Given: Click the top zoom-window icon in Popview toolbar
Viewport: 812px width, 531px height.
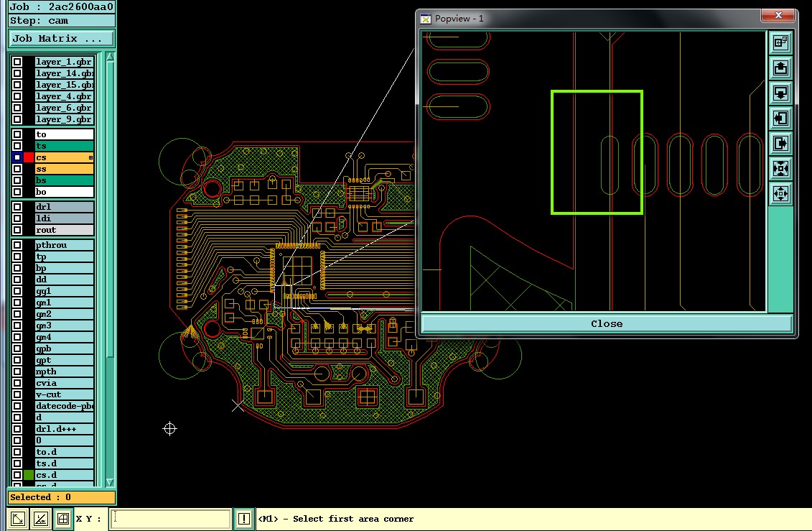Looking at the screenshot, I should click(x=780, y=42).
